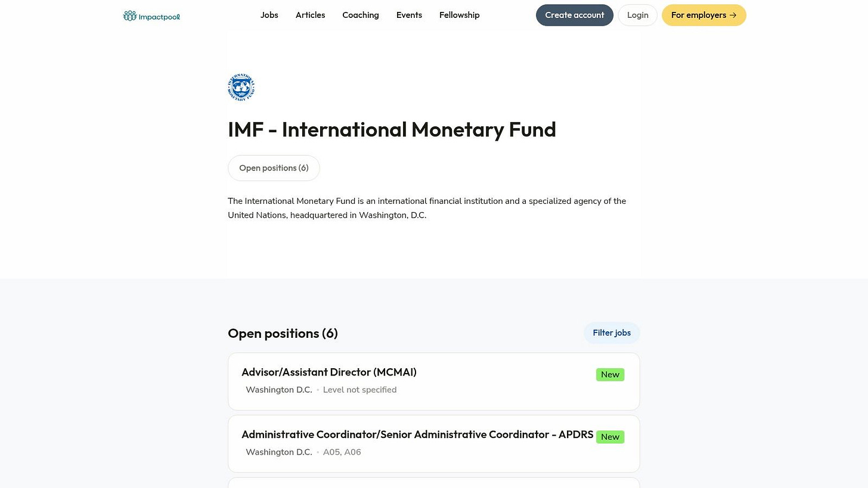Open the Administrative Coordinator APDRS job listing
This screenshot has width=868, height=488.
click(417, 434)
